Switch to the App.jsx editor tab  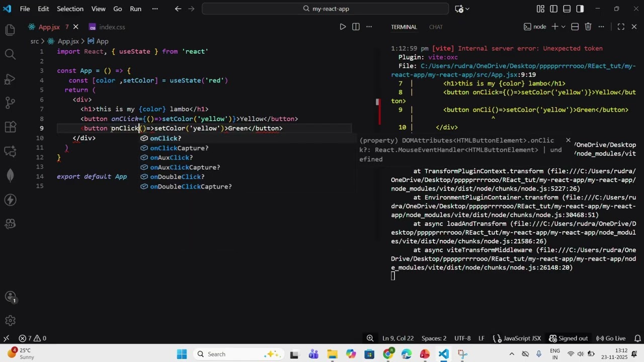tap(49, 27)
